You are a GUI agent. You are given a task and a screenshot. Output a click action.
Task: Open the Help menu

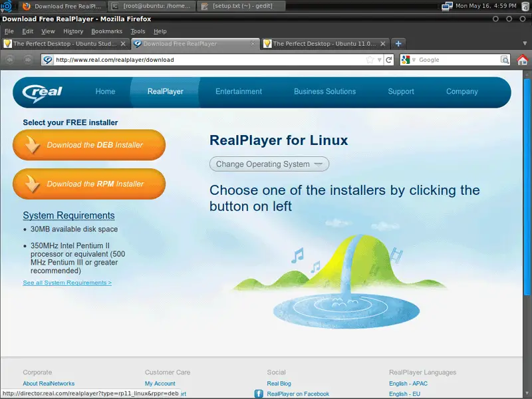coord(160,31)
